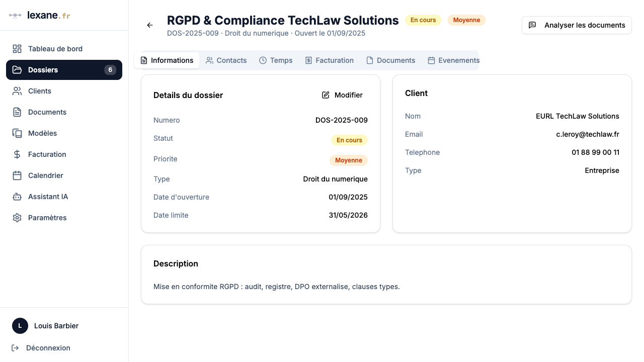Click the Louis Barbier user avatar

(20, 326)
